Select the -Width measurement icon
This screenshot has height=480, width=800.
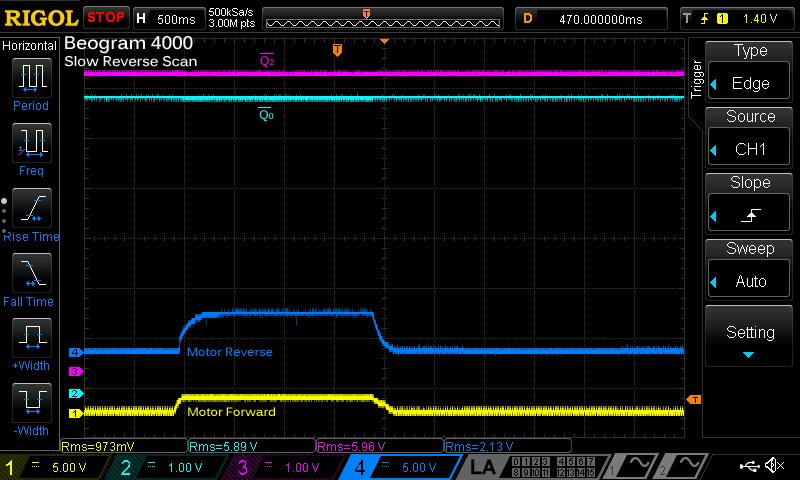30,400
